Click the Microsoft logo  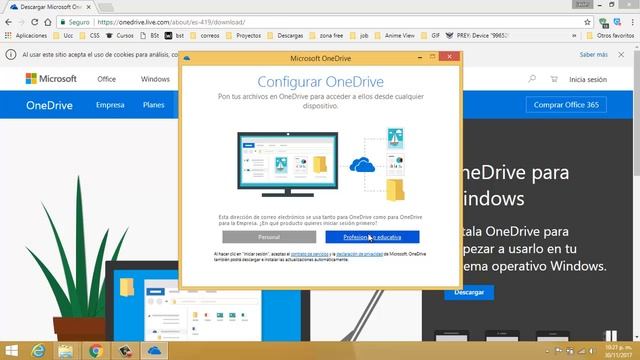(51, 78)
